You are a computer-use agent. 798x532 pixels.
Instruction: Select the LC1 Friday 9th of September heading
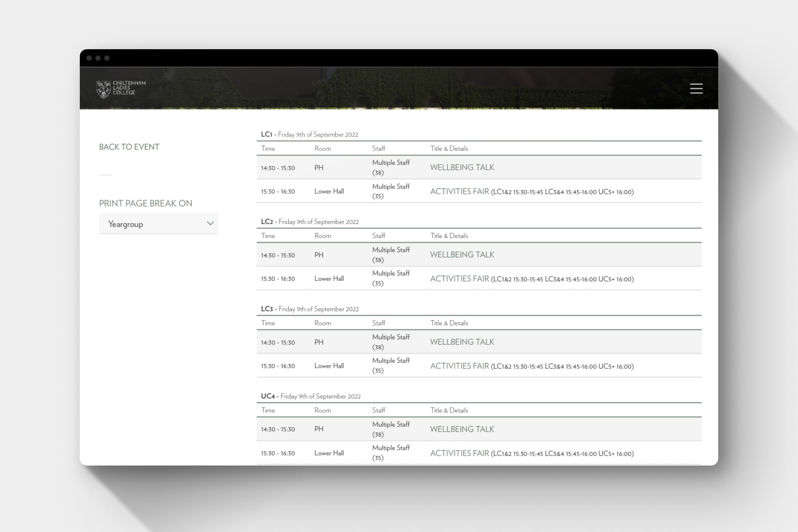[x=309, y=134]
